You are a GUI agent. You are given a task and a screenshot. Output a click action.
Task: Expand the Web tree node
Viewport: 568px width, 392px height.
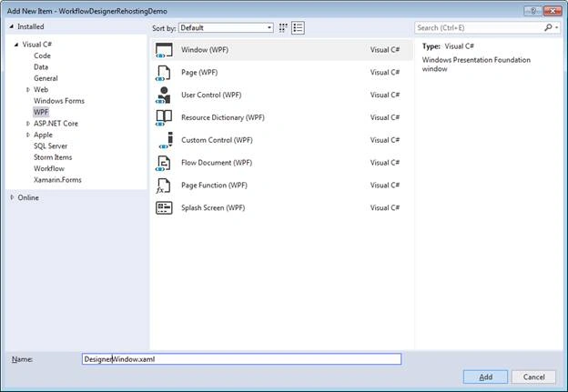coord(28,89)
